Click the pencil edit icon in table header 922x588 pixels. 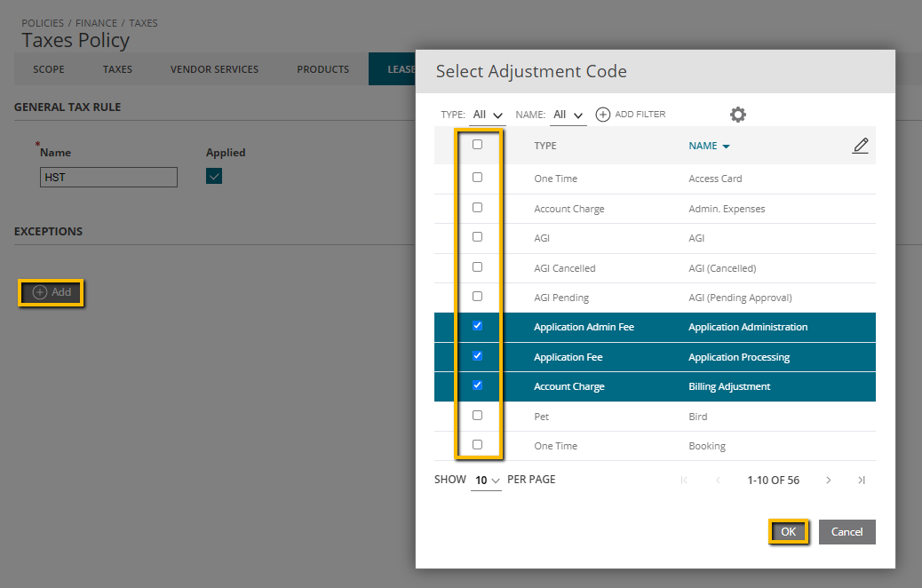(860, 146)
